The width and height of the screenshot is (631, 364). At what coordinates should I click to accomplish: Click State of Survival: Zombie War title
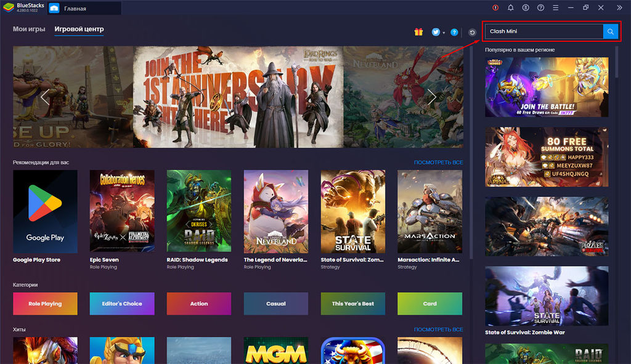pos(525,333)
